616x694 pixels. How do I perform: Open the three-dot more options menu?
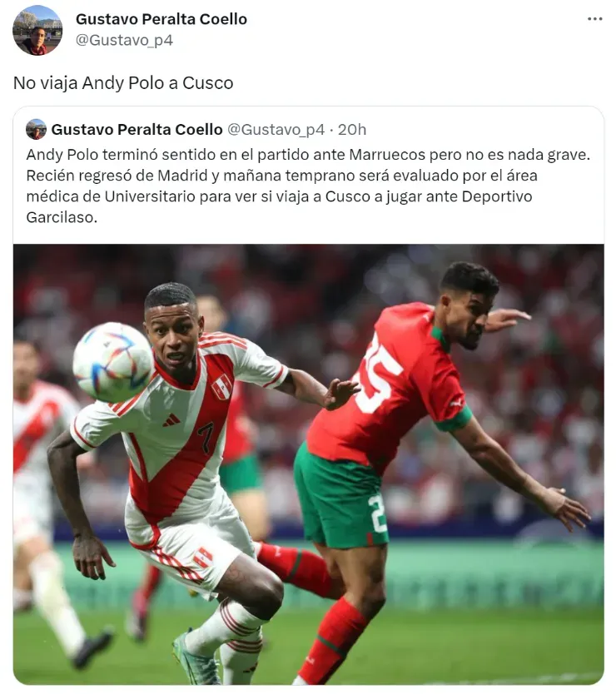594,19
